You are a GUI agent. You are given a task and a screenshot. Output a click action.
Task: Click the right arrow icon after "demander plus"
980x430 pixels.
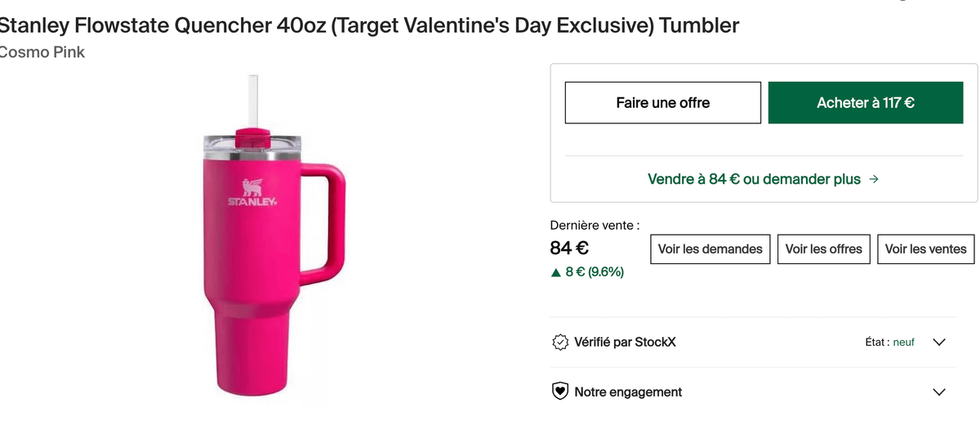(x=874, y=179)
